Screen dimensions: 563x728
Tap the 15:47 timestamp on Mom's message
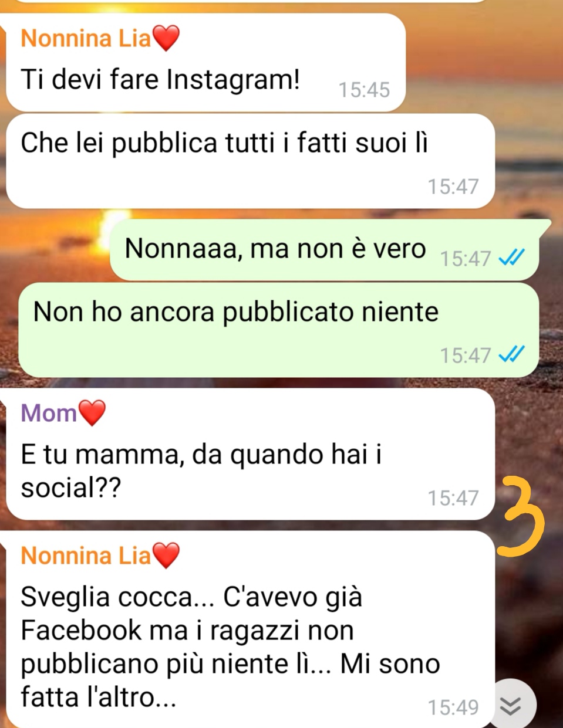point(453,498)
